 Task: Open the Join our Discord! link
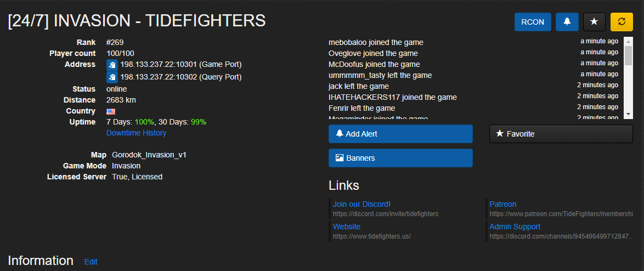click(x=361, y=204)
